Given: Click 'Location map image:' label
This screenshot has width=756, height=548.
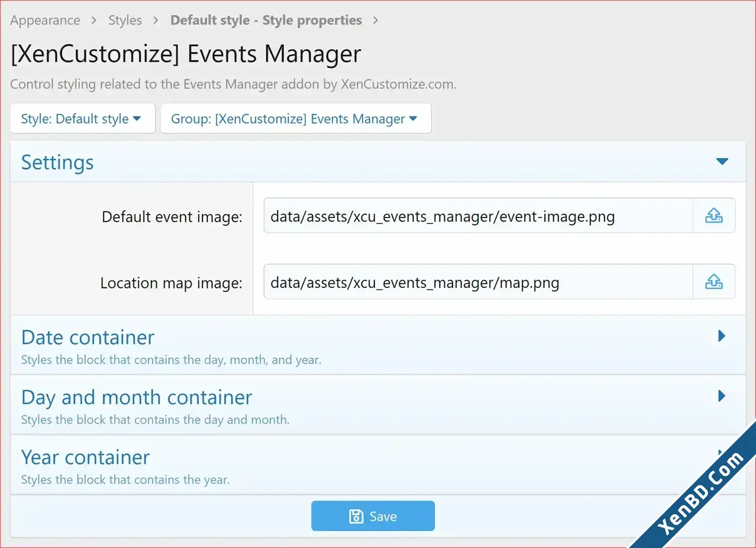Looking at the screenshot, I should point(172,283).
